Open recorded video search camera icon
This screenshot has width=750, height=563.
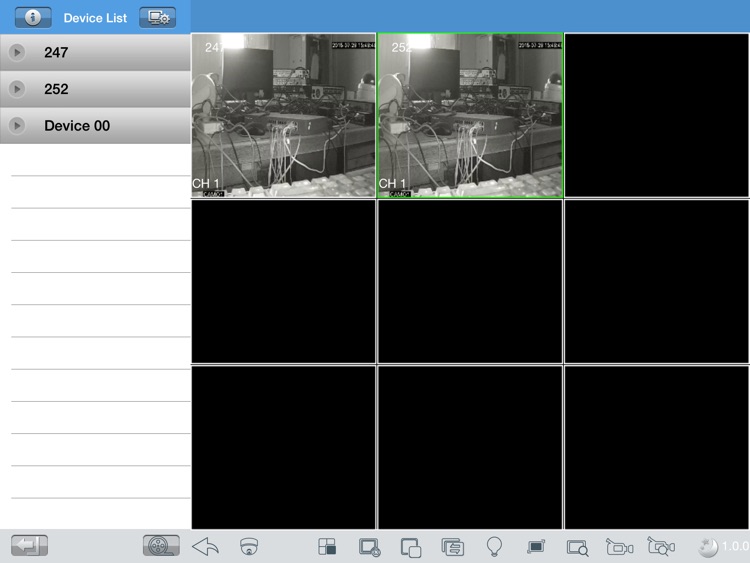click(x=661, y=546)
